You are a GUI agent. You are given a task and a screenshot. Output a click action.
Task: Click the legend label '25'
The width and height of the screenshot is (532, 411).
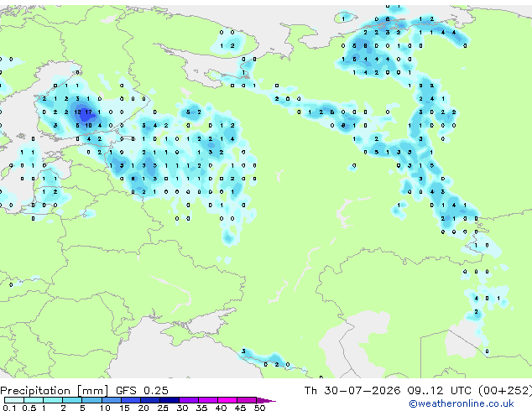[163, 408]
